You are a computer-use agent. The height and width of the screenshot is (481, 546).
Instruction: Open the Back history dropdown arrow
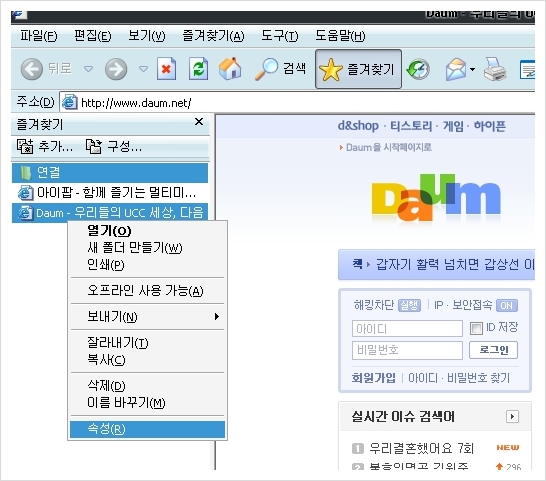click(x=89, y=69)
